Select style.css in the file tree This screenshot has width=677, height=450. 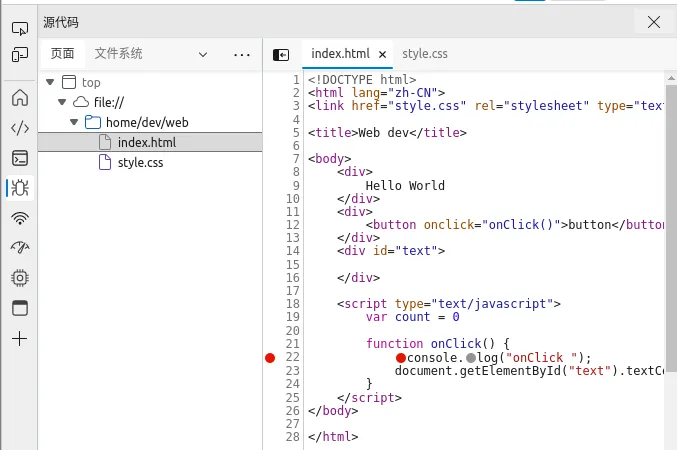[x=150, y=163]
